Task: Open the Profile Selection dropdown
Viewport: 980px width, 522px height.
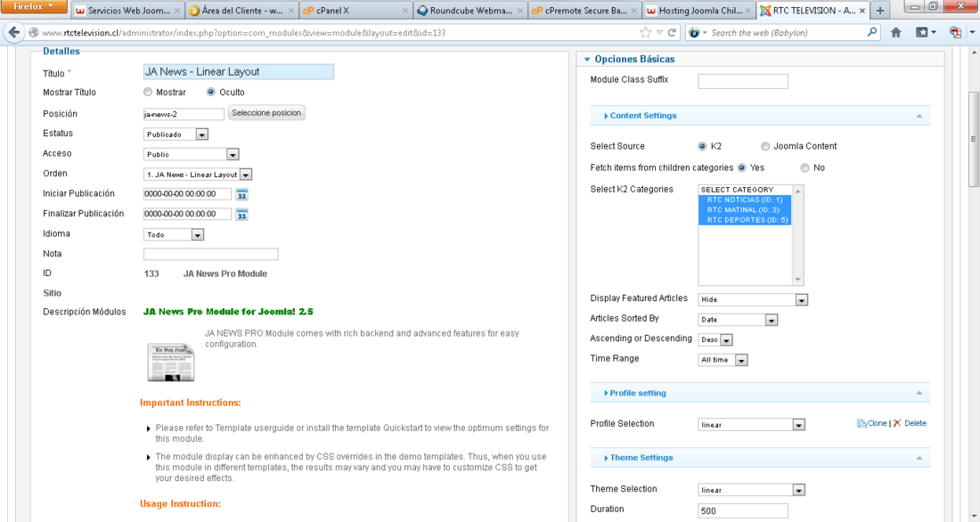Action: 751,425
